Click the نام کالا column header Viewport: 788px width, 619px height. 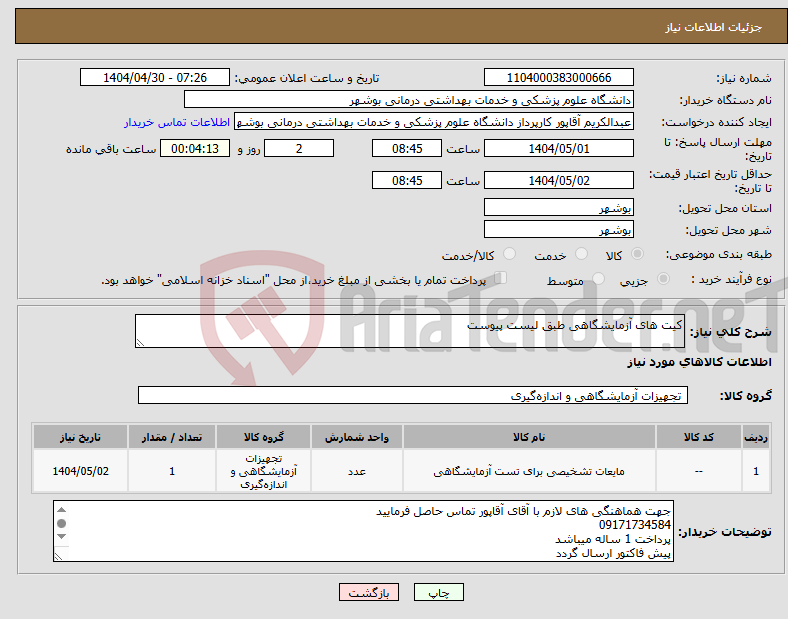point(529,437)
